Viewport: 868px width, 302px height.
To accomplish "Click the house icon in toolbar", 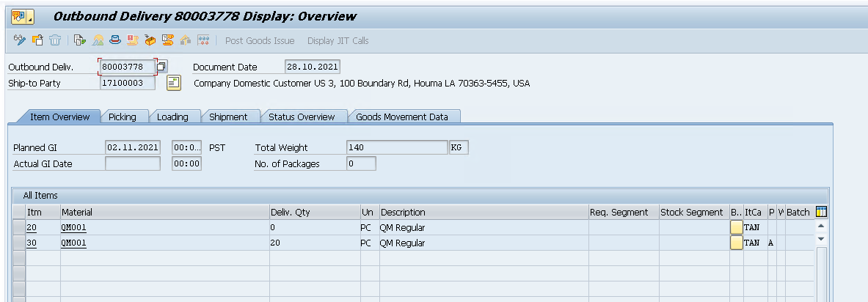I will 186,40.
